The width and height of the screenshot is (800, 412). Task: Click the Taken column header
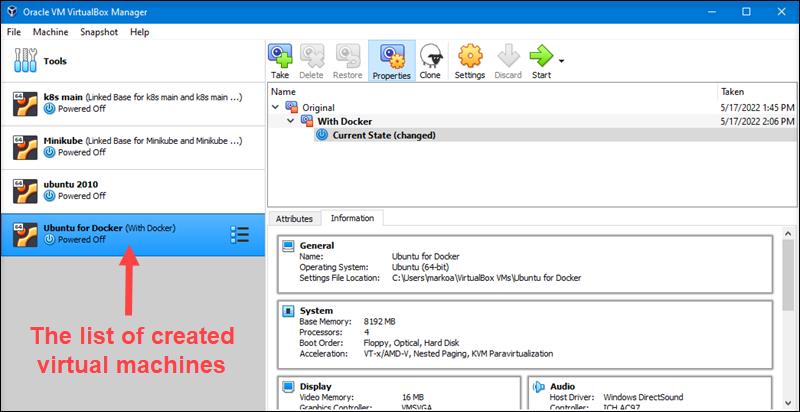tap(733, 91)
